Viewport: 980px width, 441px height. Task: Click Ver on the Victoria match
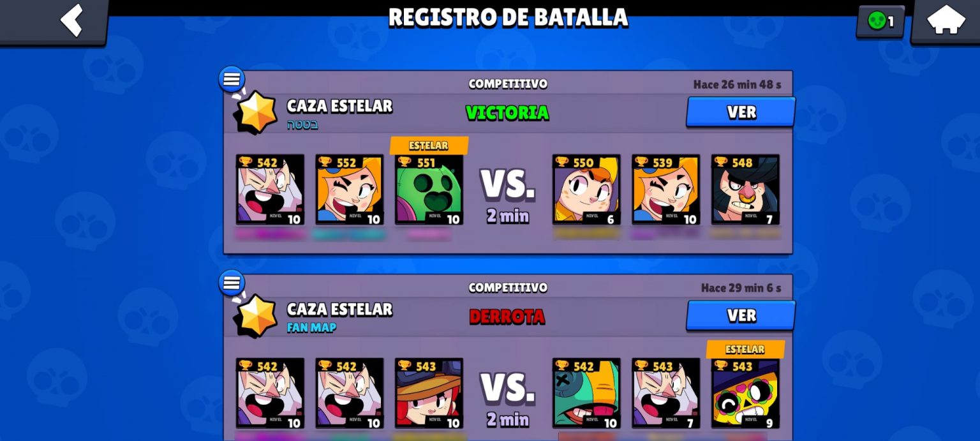(741, 112)
